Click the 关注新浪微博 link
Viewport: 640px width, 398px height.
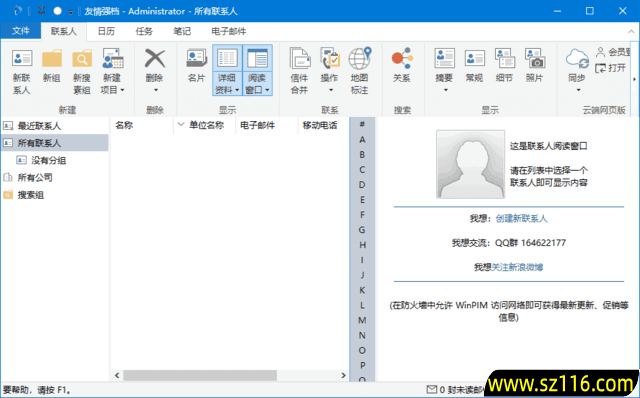click(x=517, y=267)
